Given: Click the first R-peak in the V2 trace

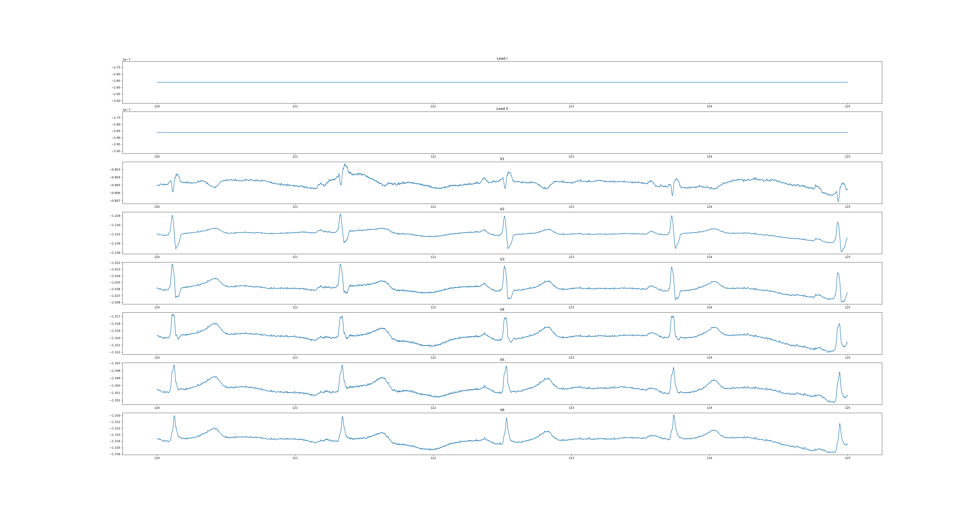Looking at the screenshot, I should point(172,216).
